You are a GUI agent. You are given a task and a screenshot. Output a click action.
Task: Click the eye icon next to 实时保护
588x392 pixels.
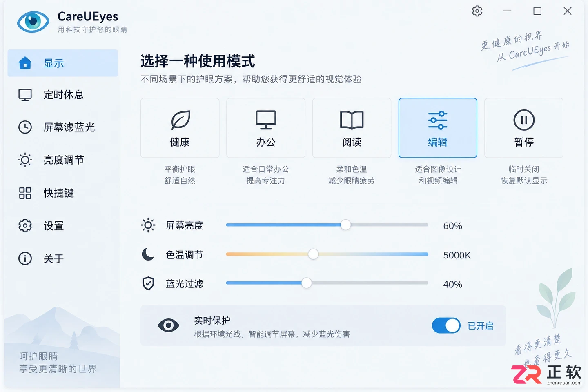pyautogui.click(x=168, y=325)
